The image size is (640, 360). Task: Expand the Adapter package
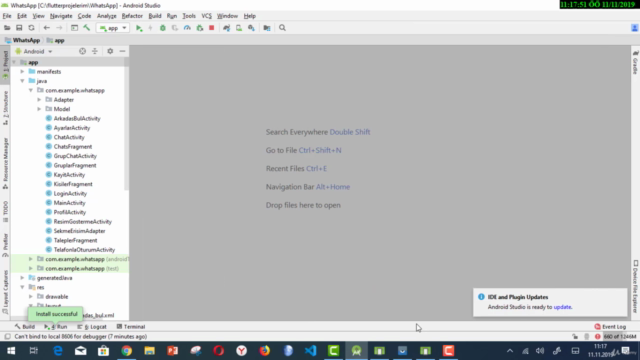point(39,100)
